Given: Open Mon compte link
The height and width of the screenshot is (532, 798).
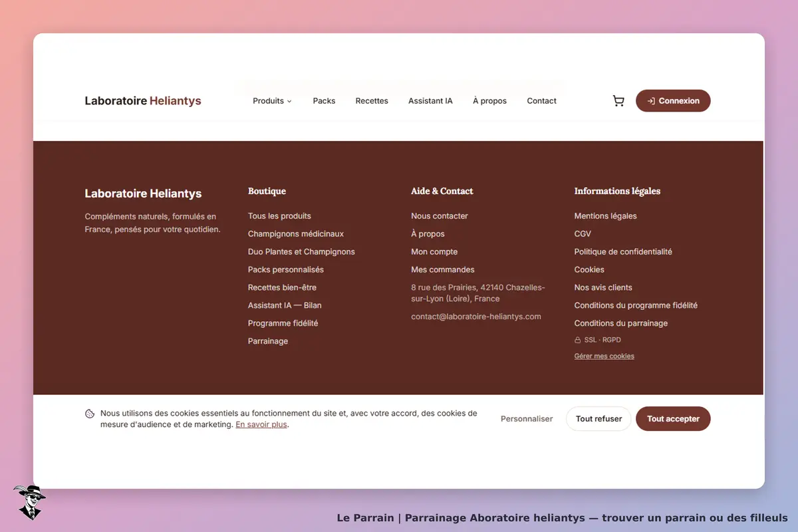Looking at the screenshot, I should (x=434, y=252).
